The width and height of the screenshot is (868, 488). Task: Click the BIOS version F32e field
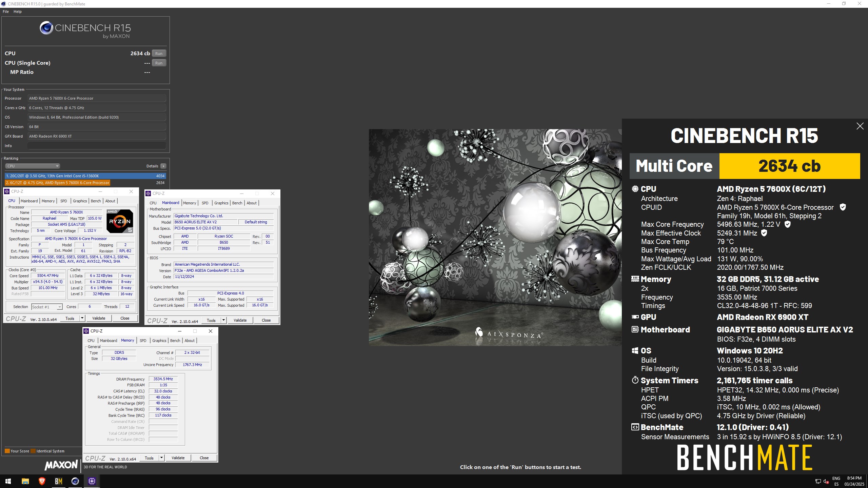pos(223,270)
